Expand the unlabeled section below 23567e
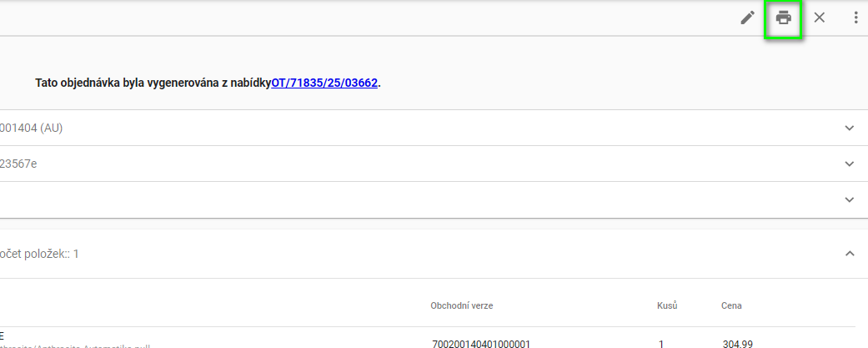 coord(850,200)
